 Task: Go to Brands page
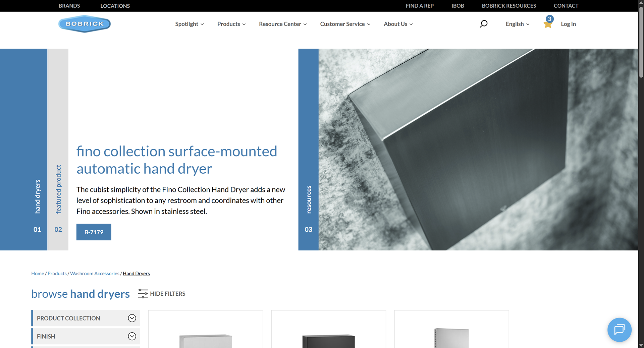tap(69, 6)
